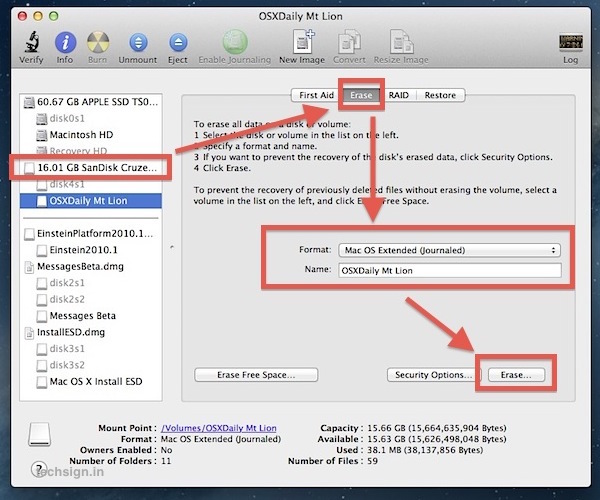Select the disk3s1 partition
Screen dimensions: 600x500
pos(91,349)
